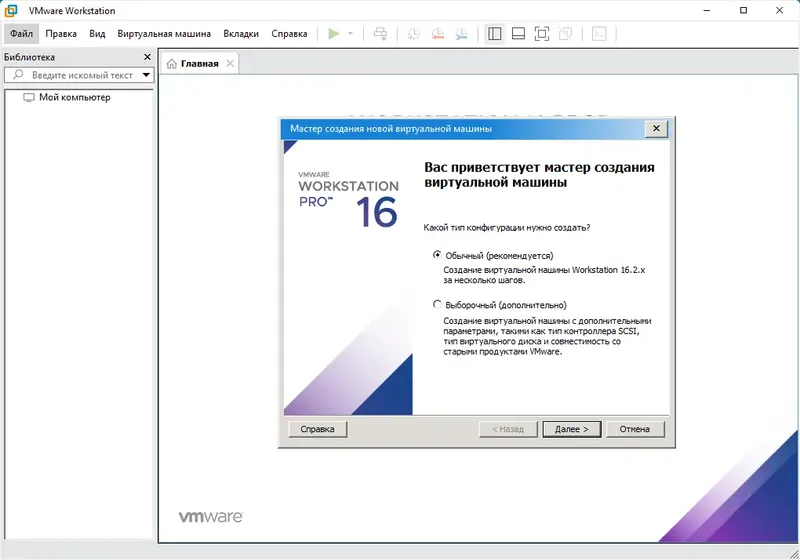This screenshot has height=560, width=800.
Task: Switch to the Главная tab
Action: [x=199, y=64]
